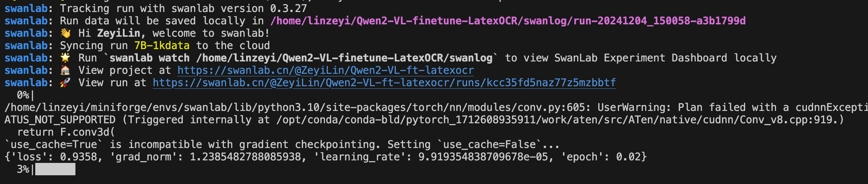Click the return F.conv3d( line
The image size is (868, 184).
(66, 132)
